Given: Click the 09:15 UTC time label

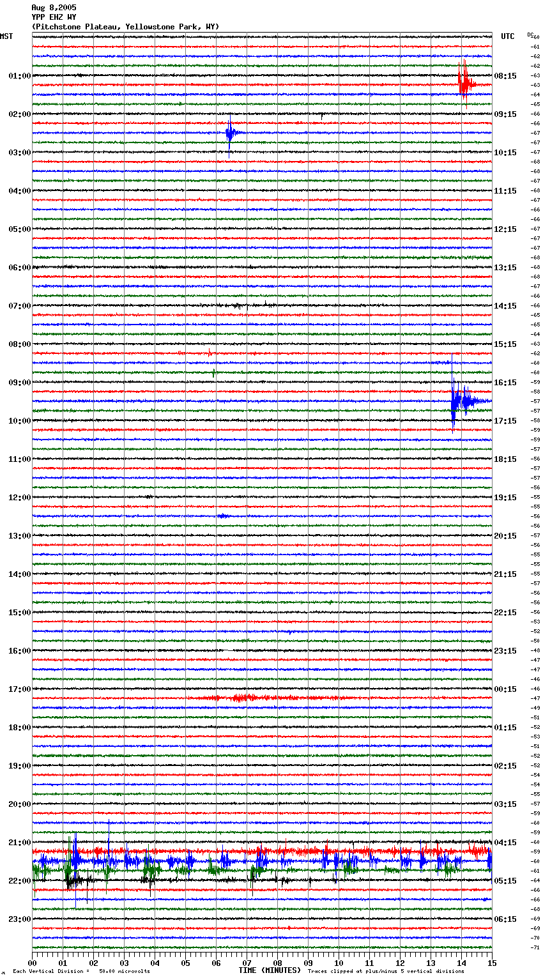Looking at the screenshot, I should (505, 114).
